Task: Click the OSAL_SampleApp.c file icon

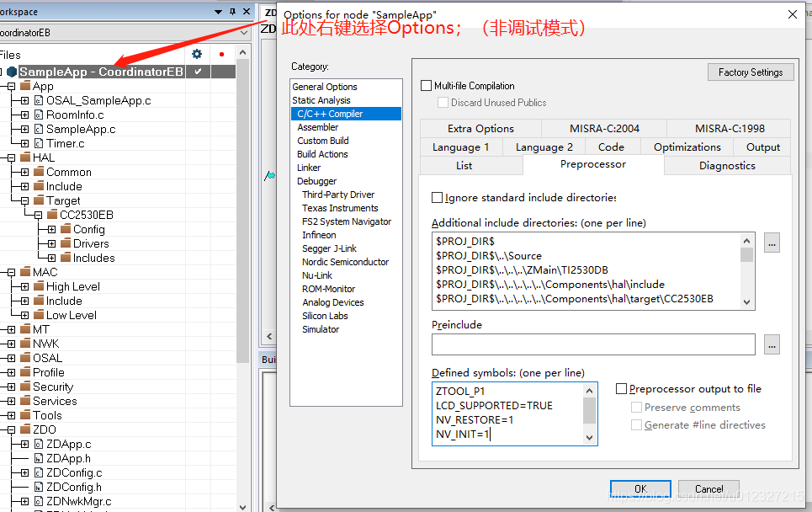Action: click(39, 100)
